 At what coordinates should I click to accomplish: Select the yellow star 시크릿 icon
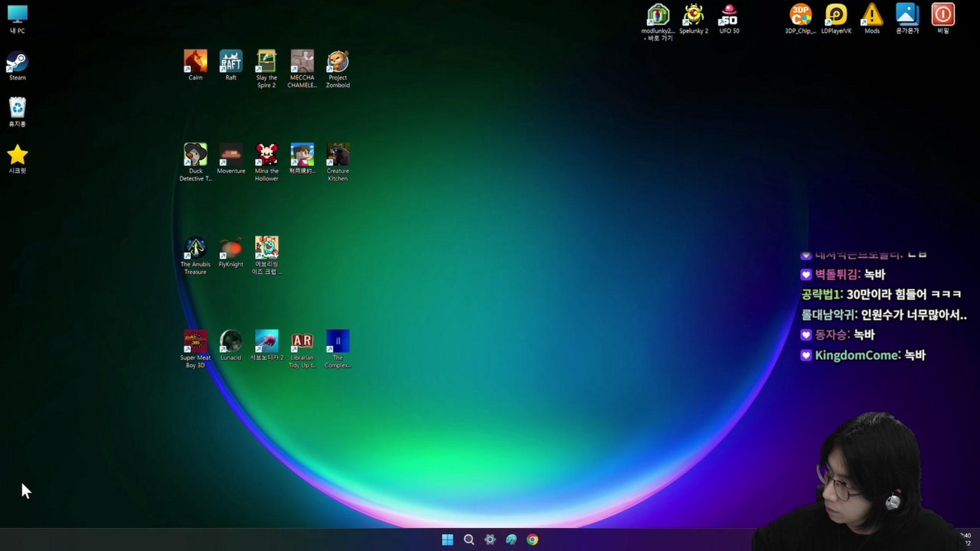(17, 159)
